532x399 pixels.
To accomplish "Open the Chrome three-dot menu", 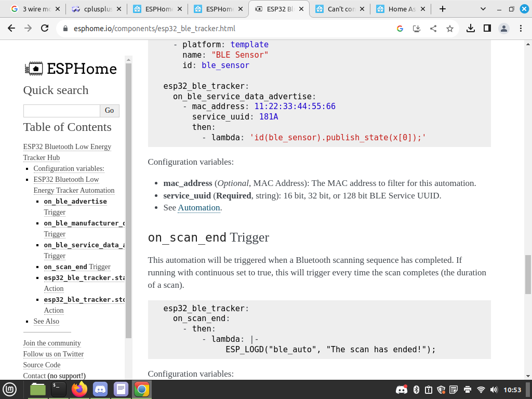I will [x=521, y=29].
